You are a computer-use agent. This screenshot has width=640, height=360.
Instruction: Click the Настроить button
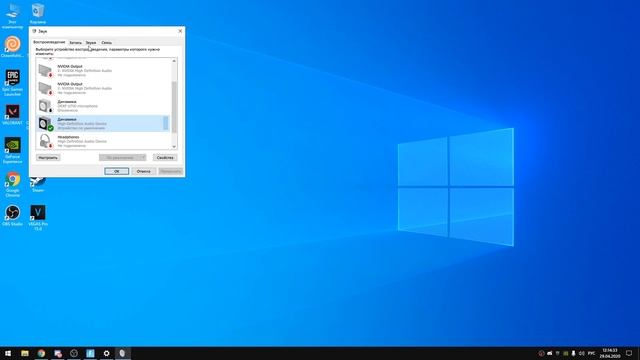(x=48, y=158)
